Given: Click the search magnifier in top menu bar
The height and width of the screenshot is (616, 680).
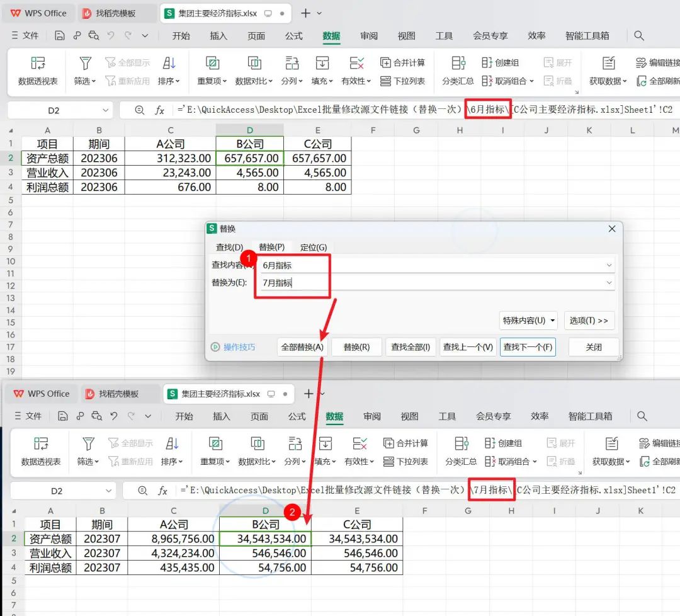Looking at the screenshot, I should pos(639,35).
